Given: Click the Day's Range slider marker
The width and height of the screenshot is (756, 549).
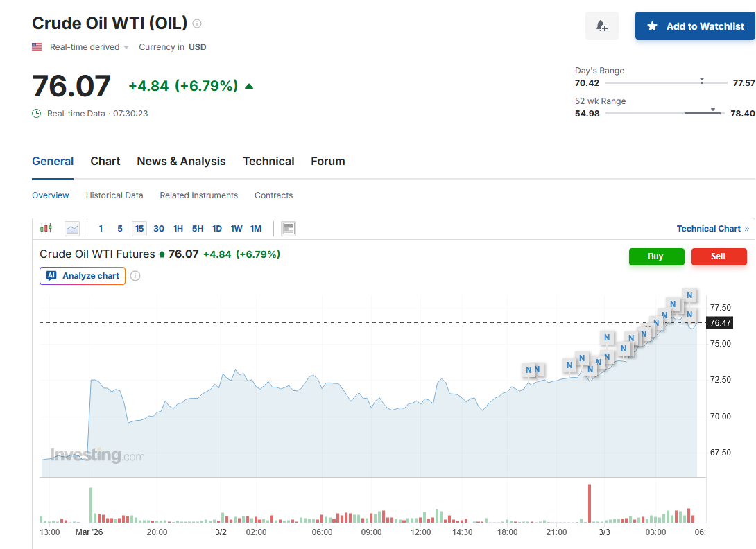Looking at the screenshot, I should click(x=701, y=80).
